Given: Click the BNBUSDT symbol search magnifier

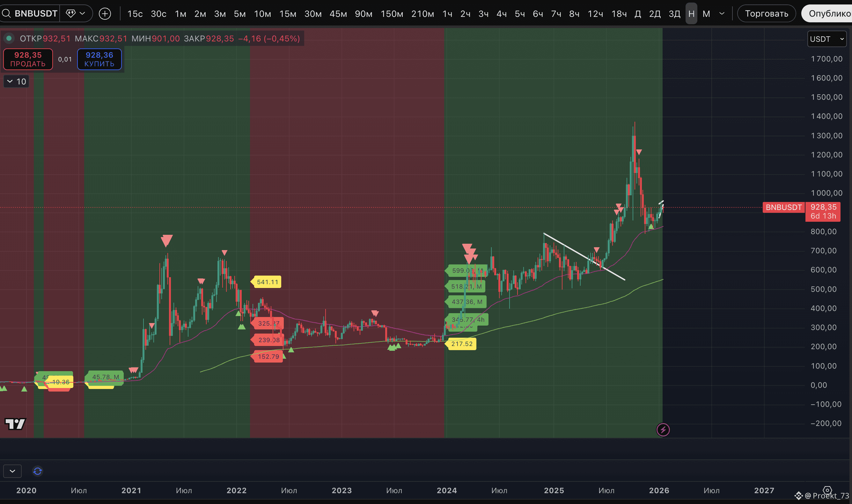Looking at the screenshot, I should pyautogui.click(x=6, y=14).
